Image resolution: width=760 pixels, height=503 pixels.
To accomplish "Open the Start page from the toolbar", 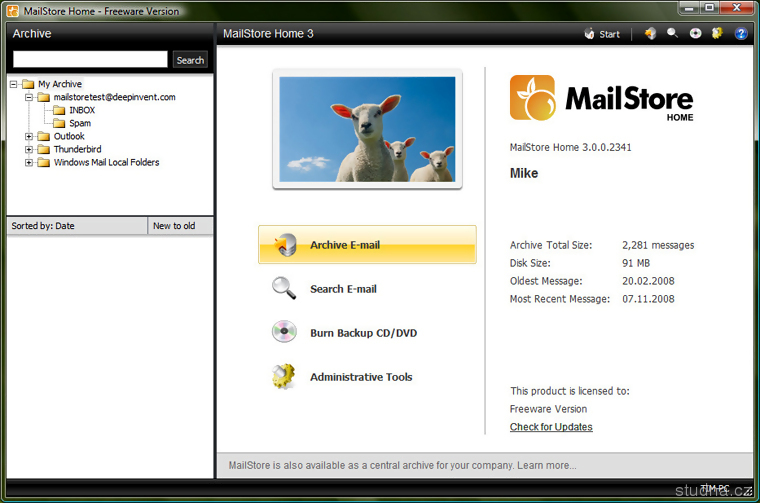I will pyautogui.click(x=602, y=34).
